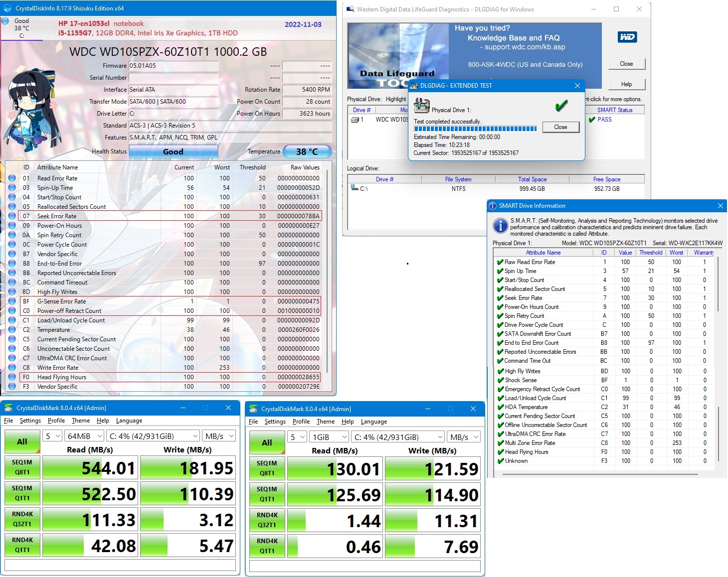Click All button in the 64MiB CrystalDiskMark window

click(x=22, y=441)
